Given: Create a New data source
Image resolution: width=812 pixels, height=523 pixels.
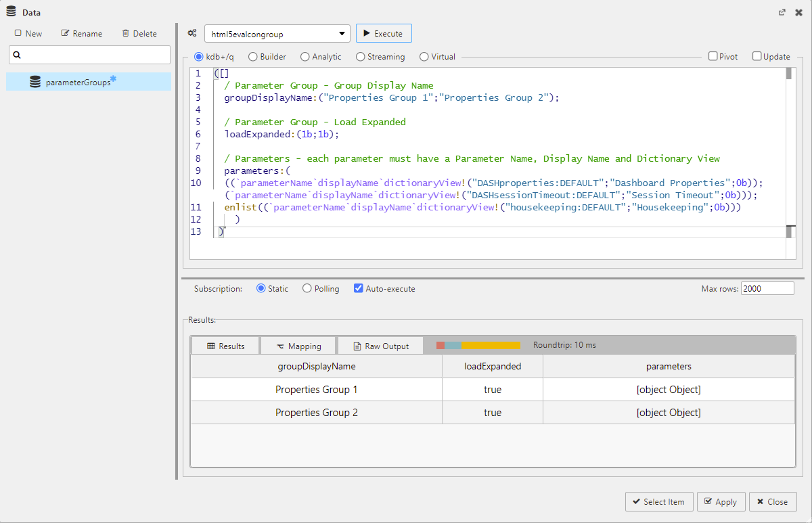Looking at the screenshot, I should tap(28, 33).
